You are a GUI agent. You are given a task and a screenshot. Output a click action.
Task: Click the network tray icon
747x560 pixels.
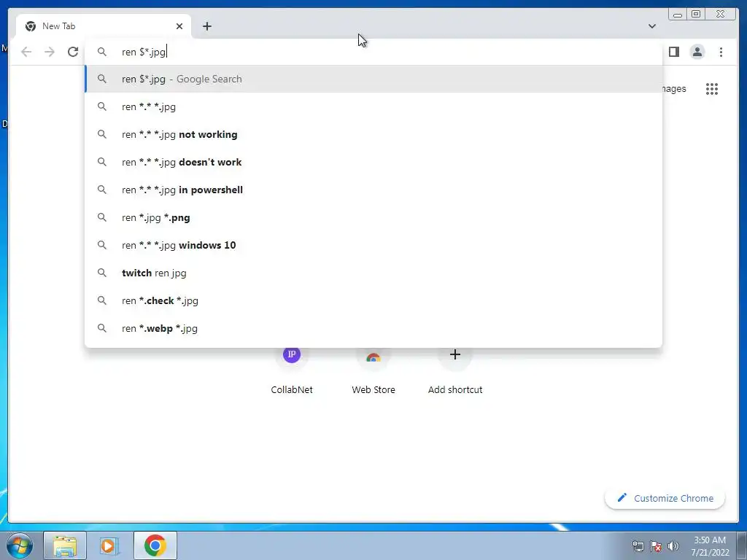pos(638,546)
